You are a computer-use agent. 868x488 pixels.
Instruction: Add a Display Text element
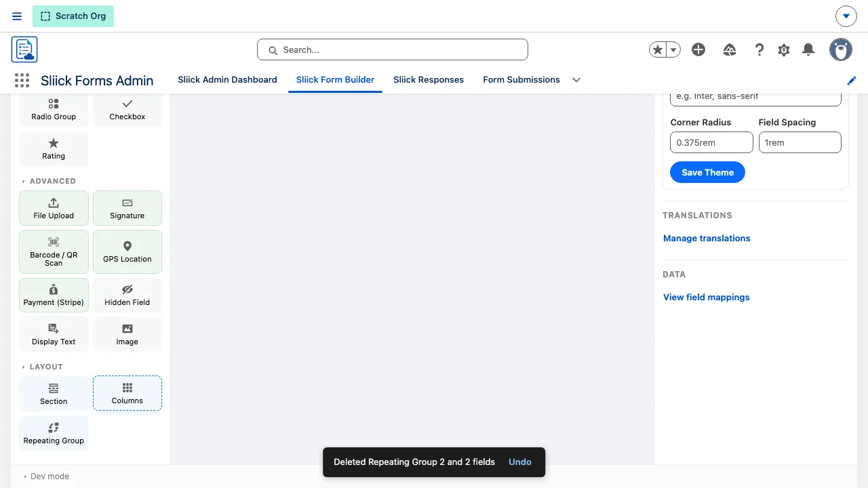point(54,334)
